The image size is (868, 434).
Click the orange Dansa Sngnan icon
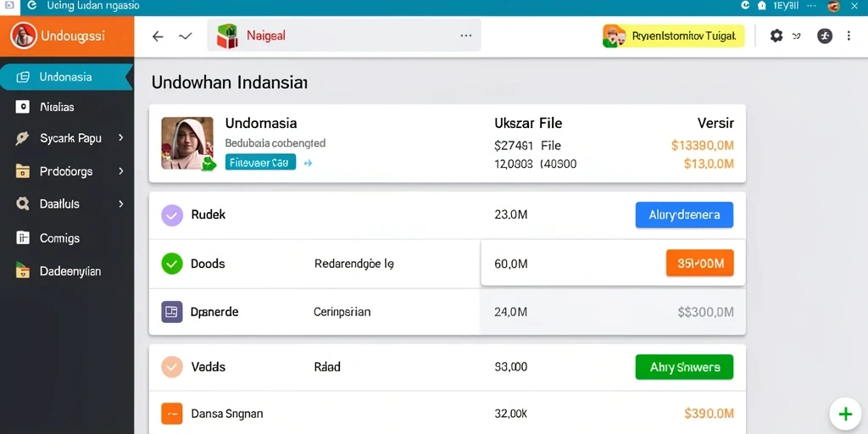171,414
